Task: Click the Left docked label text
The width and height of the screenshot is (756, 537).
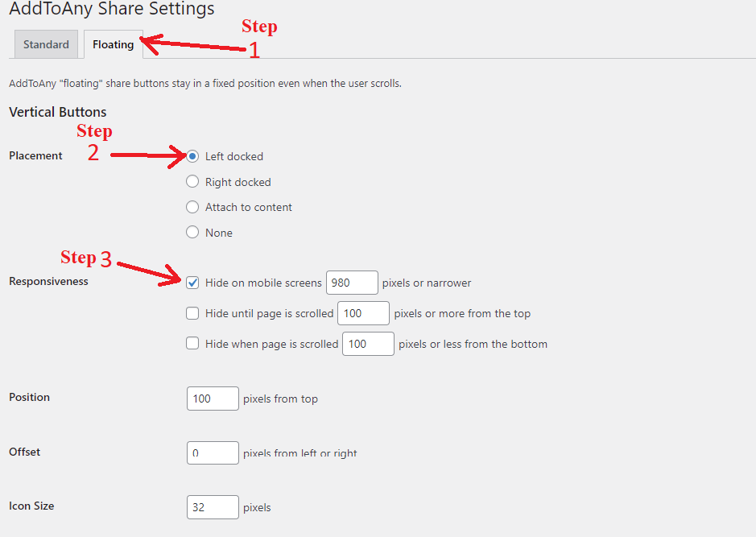Action: [233, 156]
